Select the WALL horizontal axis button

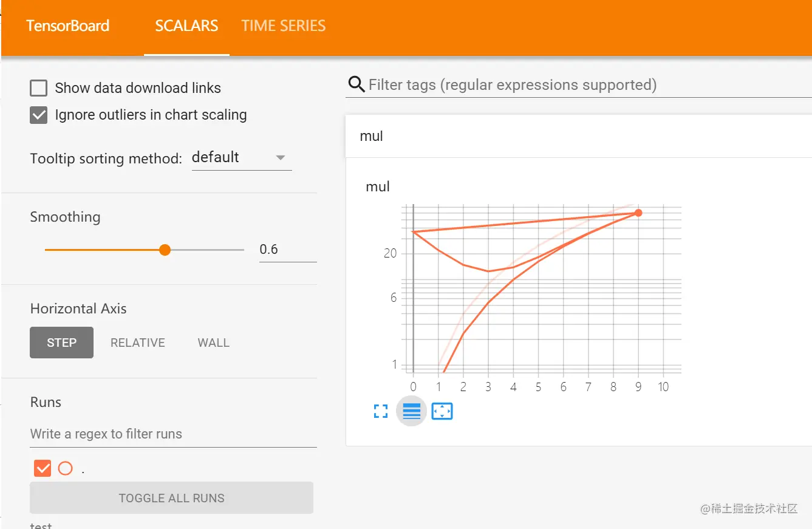tap(214, 343)
